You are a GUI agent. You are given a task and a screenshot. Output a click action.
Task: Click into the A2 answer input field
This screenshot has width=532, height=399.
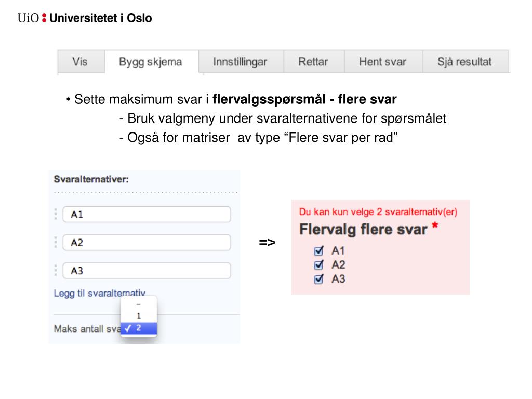(147, 242)
